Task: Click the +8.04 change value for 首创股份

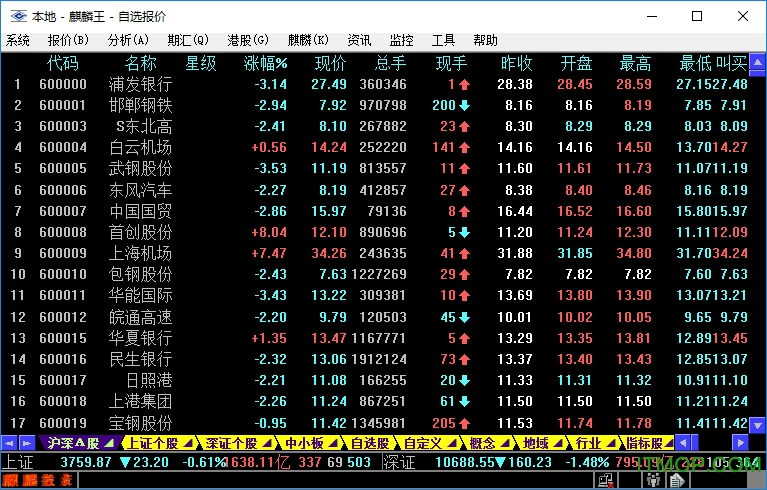Action: 269,232
